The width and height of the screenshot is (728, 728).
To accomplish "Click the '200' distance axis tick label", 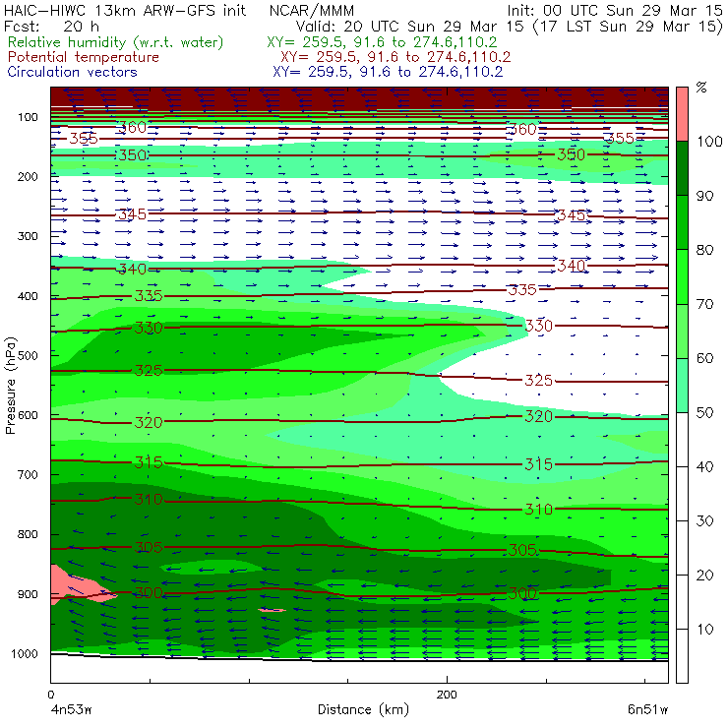I will [447, 695].
